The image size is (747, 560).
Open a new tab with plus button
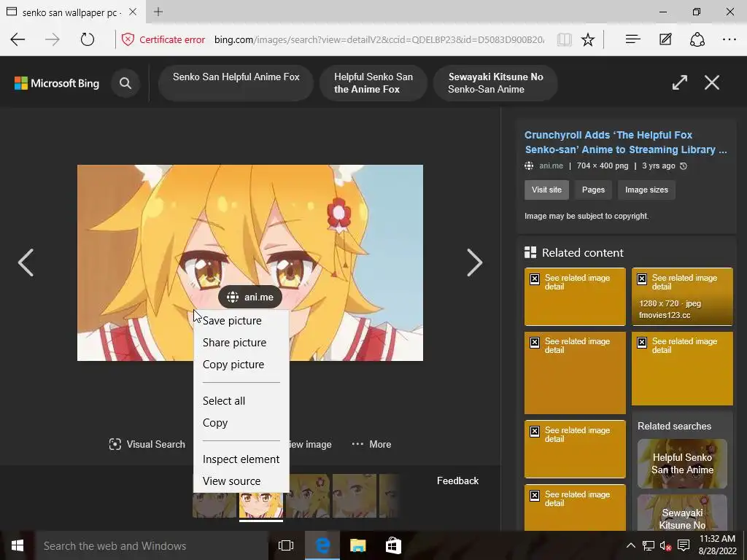pyautogui.click(x=158, y=12)
